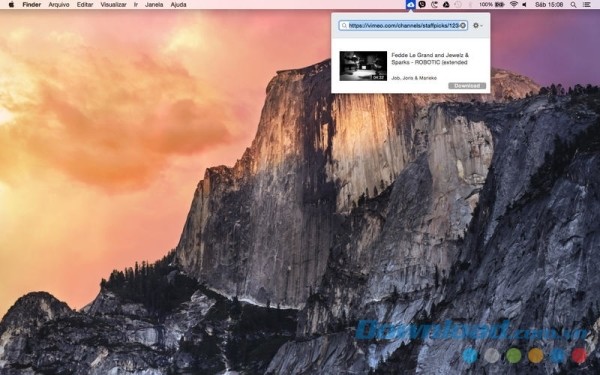Open the Arquivo menu
This screenshot has height=375, width=600.
click(x=59, y=5)
